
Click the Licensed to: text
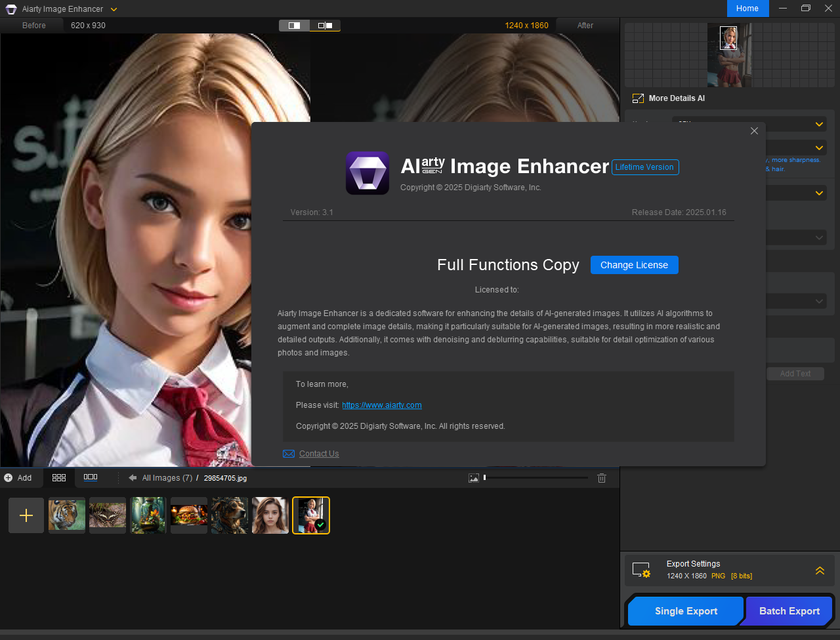497,290
